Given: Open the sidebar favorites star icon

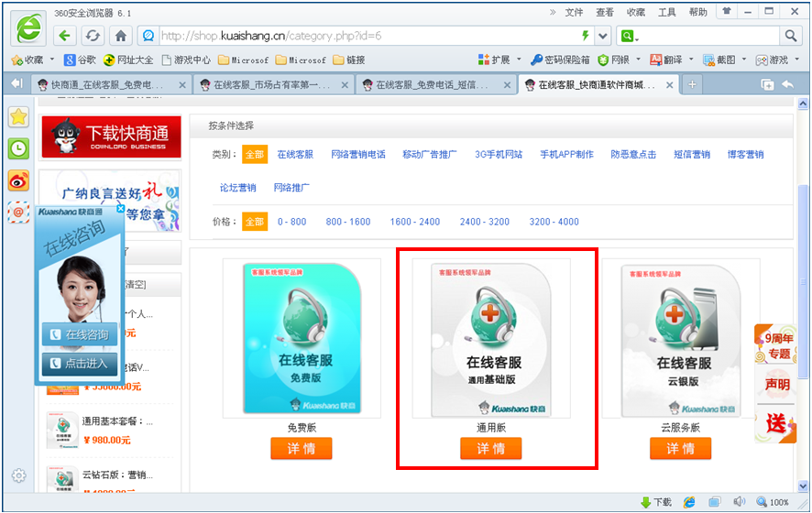Looking at the screenshot, I should (x=18, y=117).
